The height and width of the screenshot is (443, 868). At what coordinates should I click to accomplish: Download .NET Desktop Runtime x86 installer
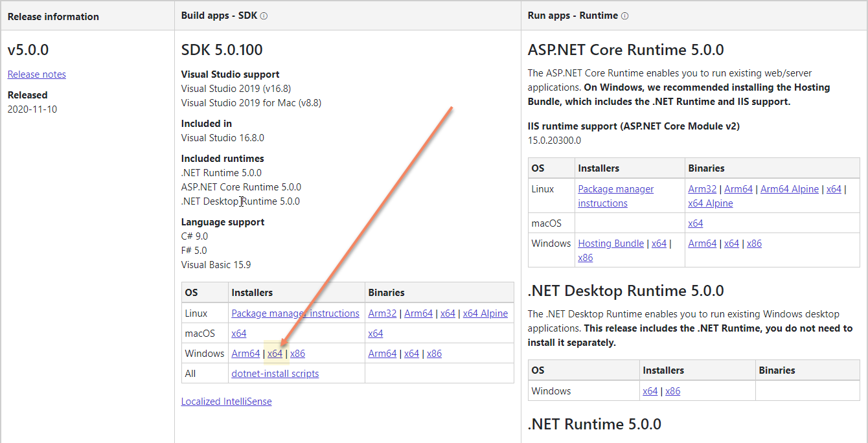[x=673, y=391]
